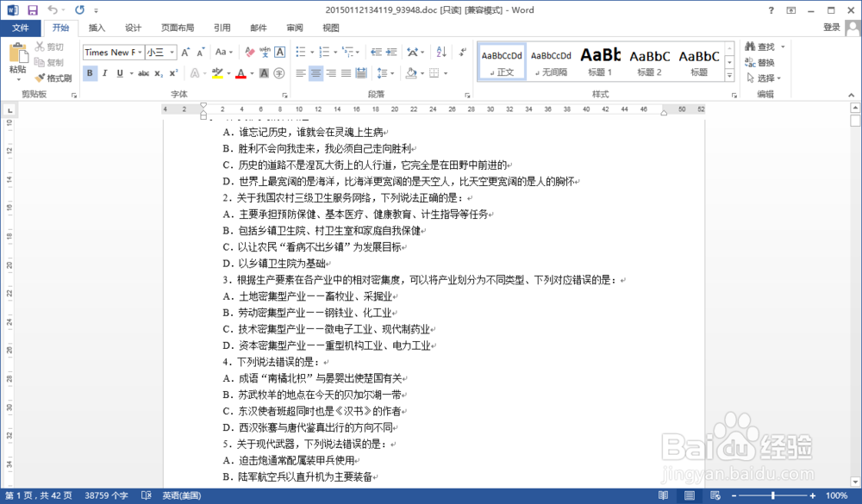This screenshot has height=504, width=862.
Task: Open the phonetic guide (wén) tool
Action: [265, 53]
